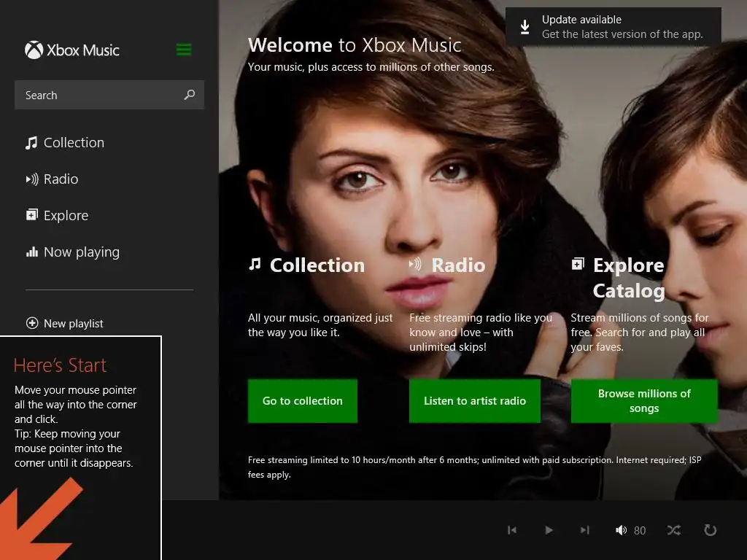
Task: Click the Welcome to Xbox Music title
Action: [355, 45]
